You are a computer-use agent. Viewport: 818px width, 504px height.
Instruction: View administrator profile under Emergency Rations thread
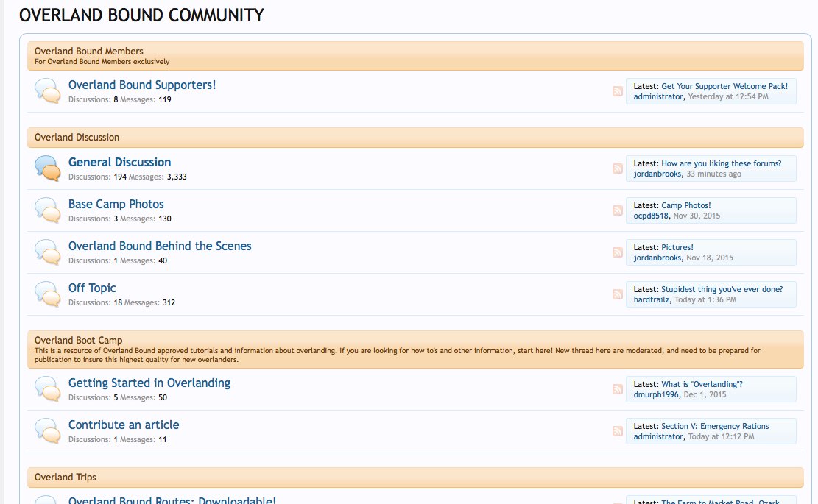click(x=658, y=437)
